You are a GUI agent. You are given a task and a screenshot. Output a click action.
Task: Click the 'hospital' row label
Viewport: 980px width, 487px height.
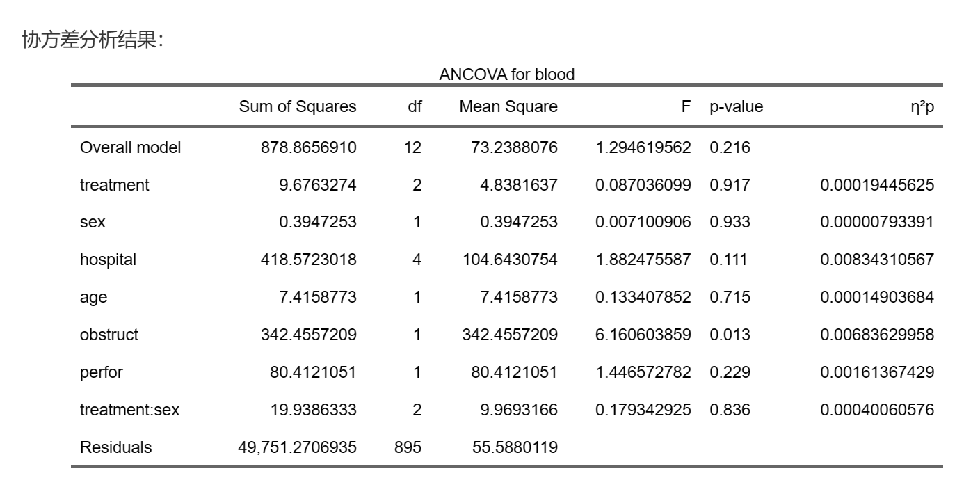(108, 260)
